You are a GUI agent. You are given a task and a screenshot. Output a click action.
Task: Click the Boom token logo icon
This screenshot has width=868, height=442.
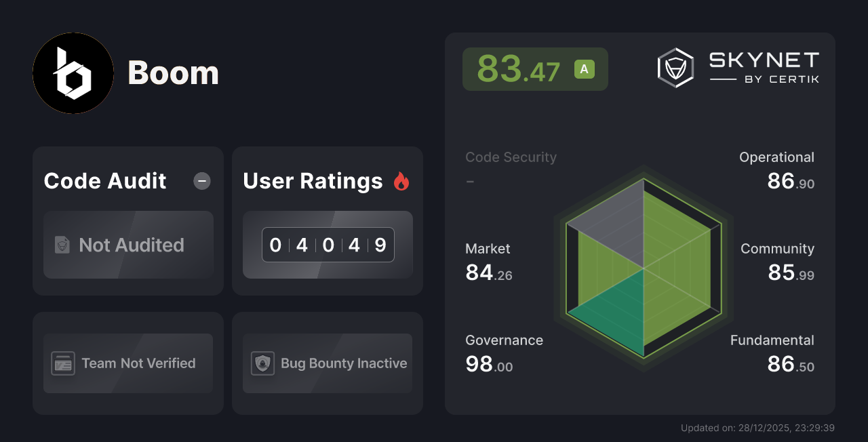(73, 73)
